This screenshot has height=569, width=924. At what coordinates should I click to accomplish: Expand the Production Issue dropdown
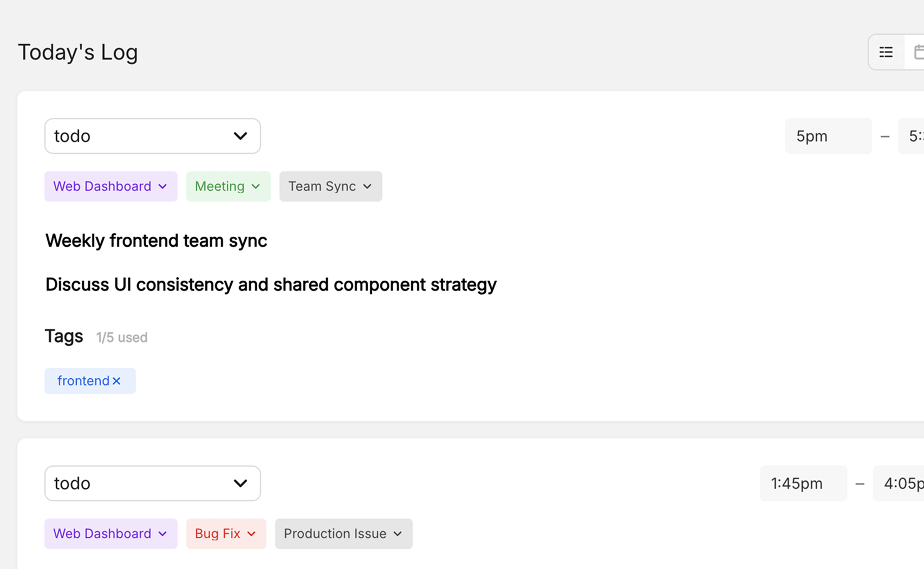(x=343, y=534)
